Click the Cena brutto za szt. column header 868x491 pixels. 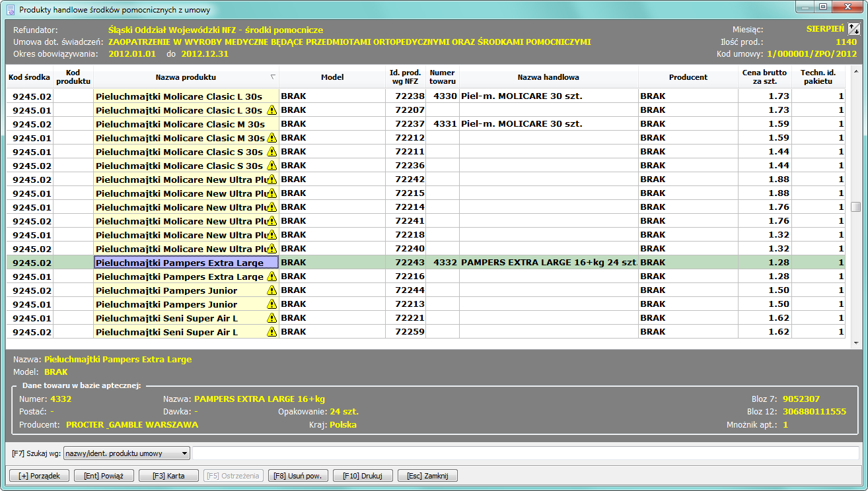(x=765, y=77)
